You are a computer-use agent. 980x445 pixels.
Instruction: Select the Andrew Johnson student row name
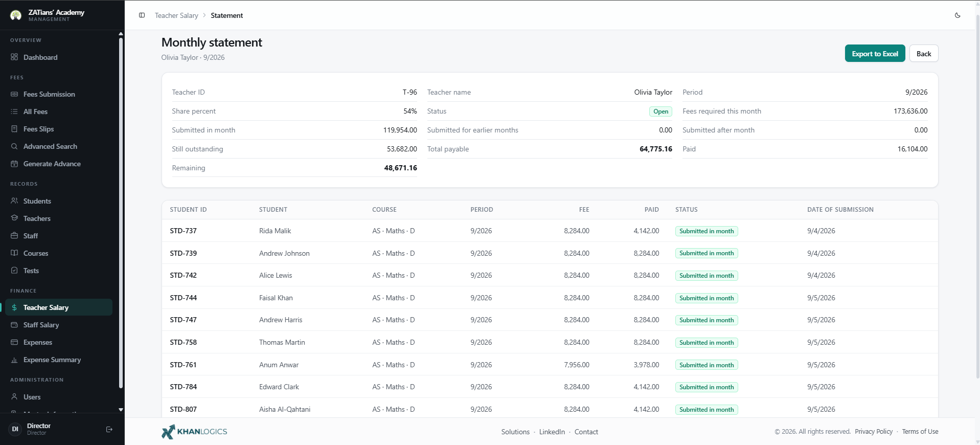pos(284,253)
